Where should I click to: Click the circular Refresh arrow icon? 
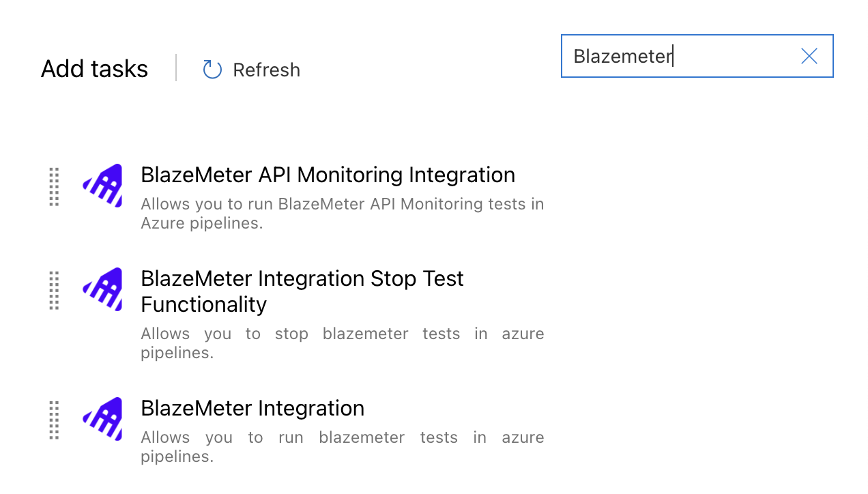(x=212, y=70)
